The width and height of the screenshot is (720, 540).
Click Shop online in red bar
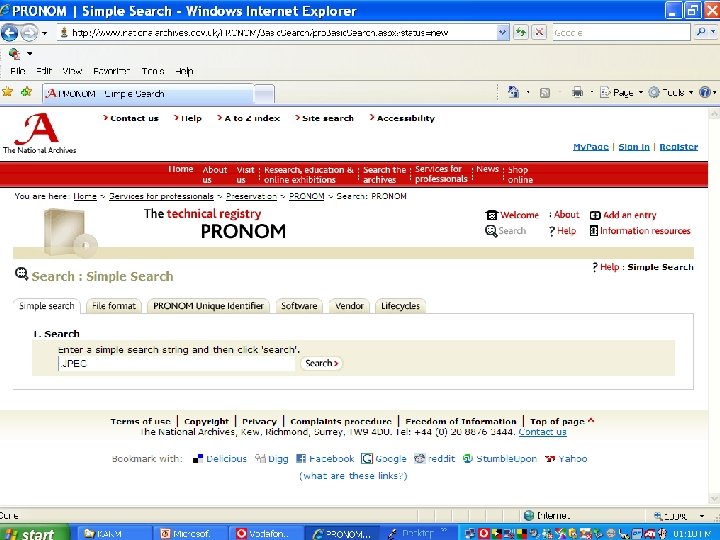tap(520, 174)
